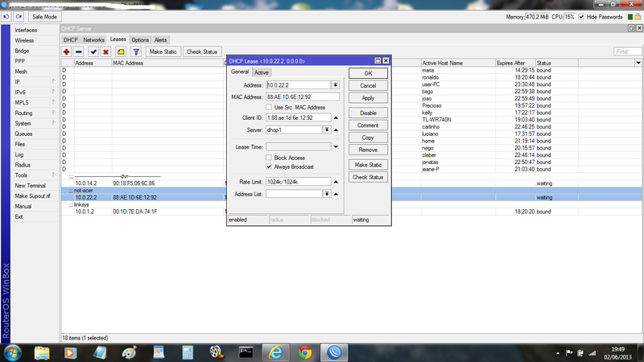644x362 pixels.
Task: Open the column selector dropdown in leases table
Action: coord(638,63)
